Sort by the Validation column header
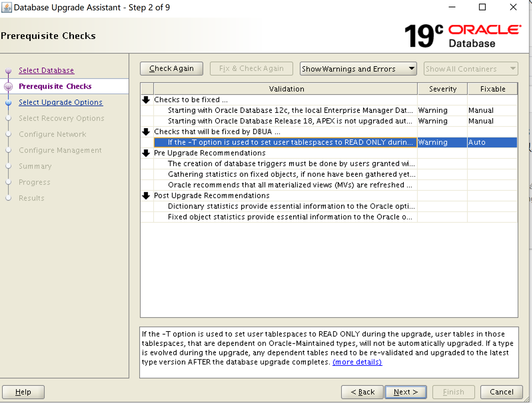This screenshot has width=532, height=403. pos(286,89)
